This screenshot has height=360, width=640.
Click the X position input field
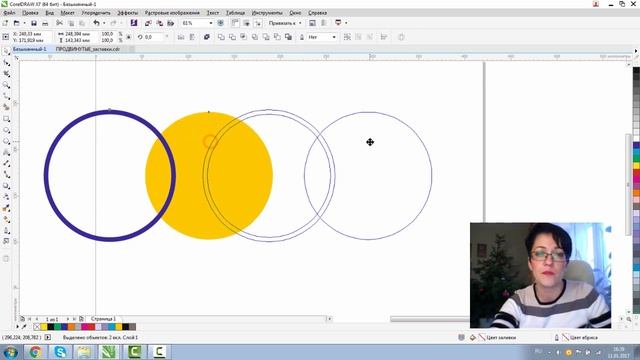[31, 34]
